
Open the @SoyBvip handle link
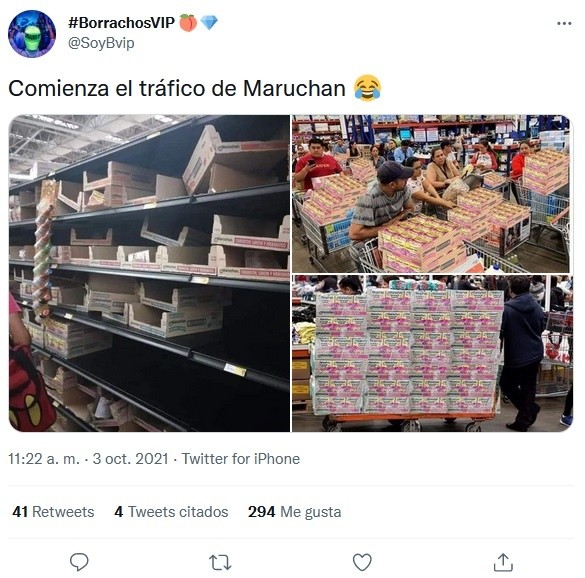pyautogui.click(x=101, y=43)
